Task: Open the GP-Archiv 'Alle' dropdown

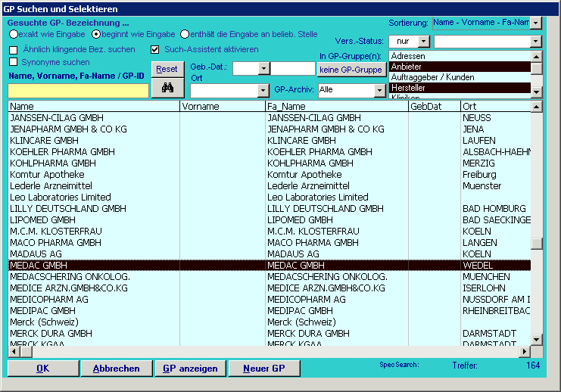Action: click(x=379, y=91)
